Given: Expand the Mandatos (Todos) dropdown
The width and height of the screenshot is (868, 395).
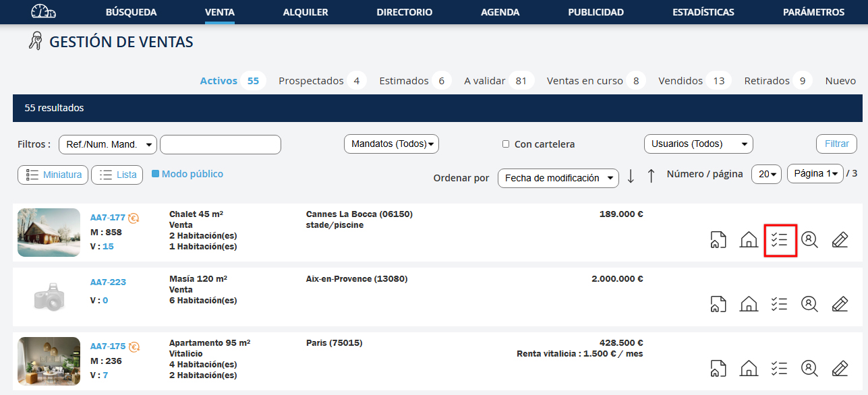Looking at the screenshot, I should click(x=391, y=144).
